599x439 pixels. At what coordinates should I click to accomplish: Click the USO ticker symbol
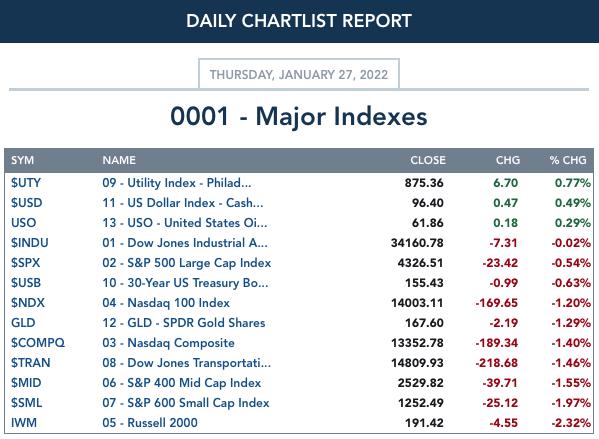tap(23, 223)
